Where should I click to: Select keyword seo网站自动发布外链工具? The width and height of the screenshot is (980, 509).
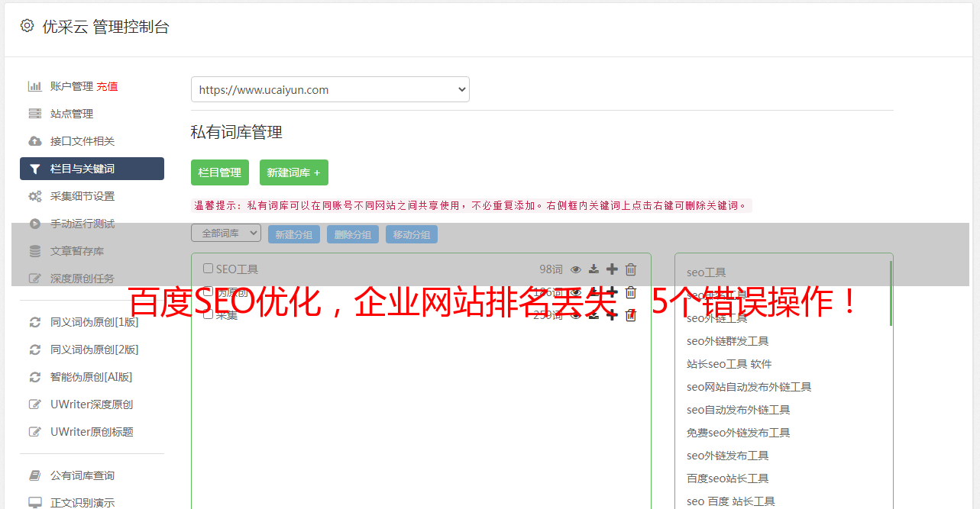pyautogui.click(x=749, y=387)
